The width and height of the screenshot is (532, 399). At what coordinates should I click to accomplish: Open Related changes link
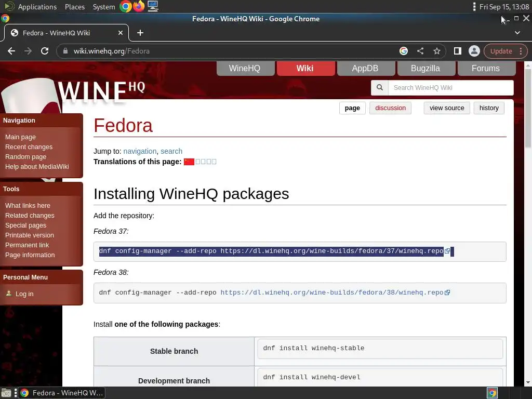pos(30,216)
